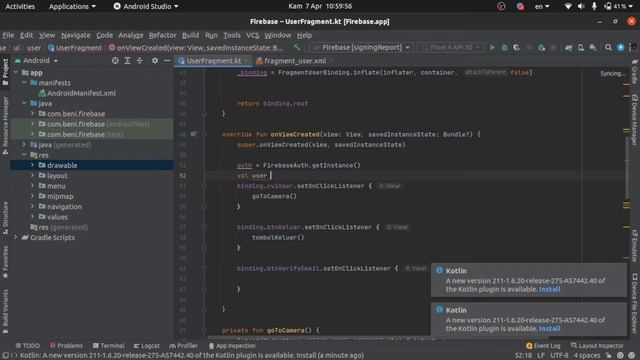Collapse the app module tree node
The image size is (640, 360).
(16, 73)
